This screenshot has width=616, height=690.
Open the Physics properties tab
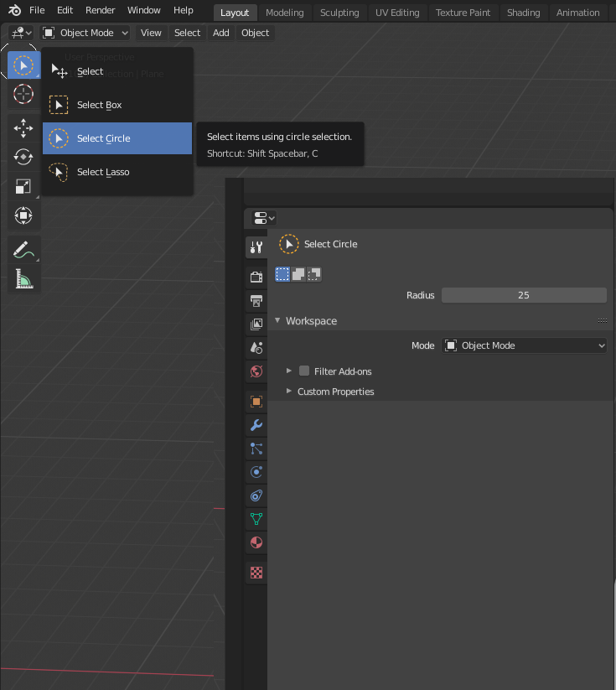coord(256,472)
